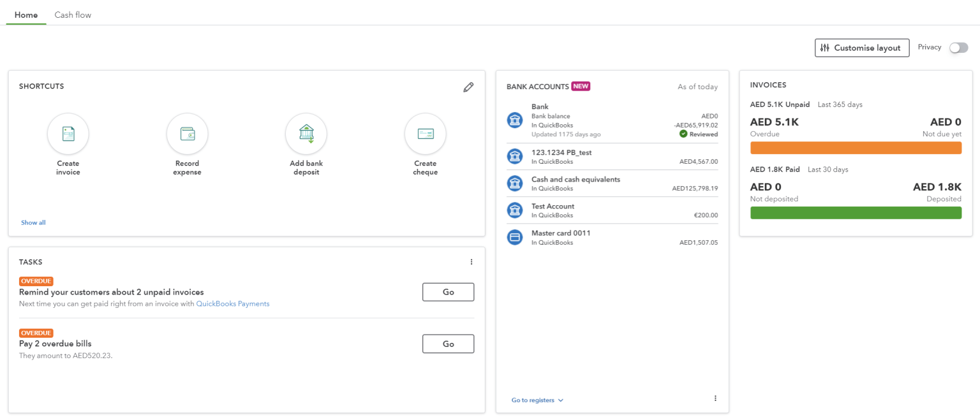
Task: Expand the Shortcuts list via Show all
Action: tap(33, 222)
